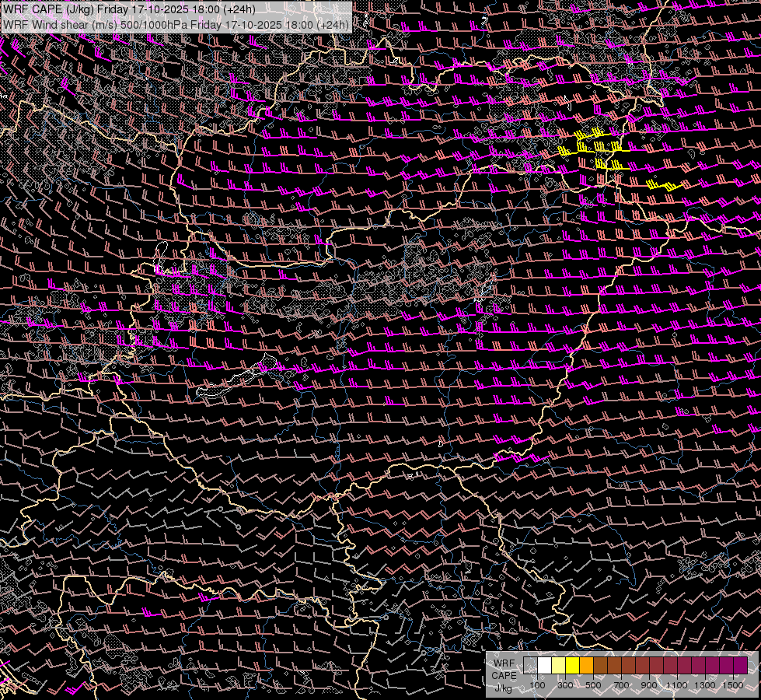
Task: Click the white color swatch in the CAPE legend
Action: coord(545,666)
